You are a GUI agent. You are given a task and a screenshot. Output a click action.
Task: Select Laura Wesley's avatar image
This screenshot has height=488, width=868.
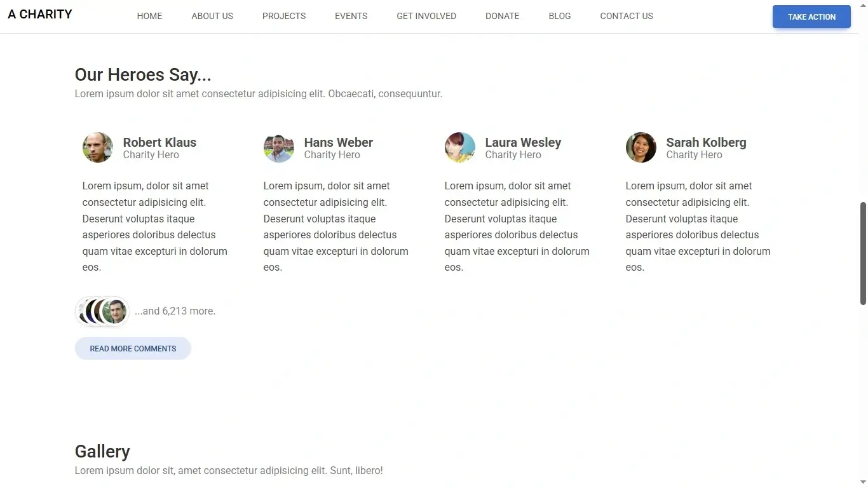(460, 147)
